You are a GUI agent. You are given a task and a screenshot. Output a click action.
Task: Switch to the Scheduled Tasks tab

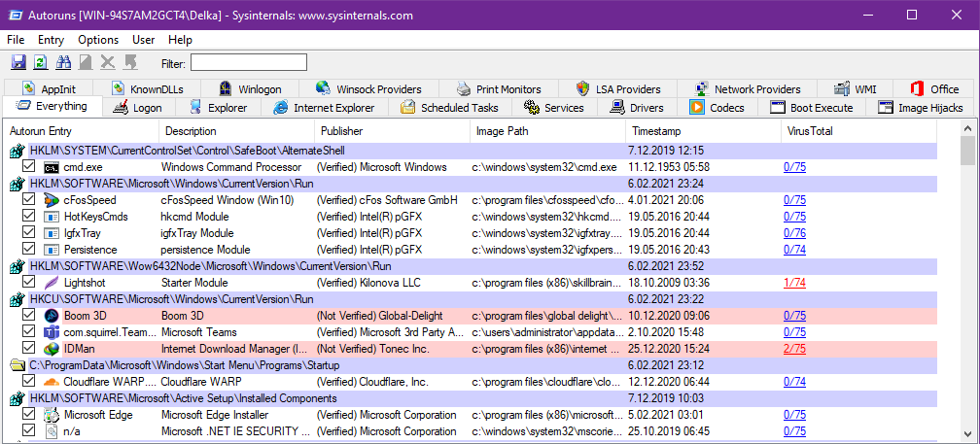click(450, 108)
